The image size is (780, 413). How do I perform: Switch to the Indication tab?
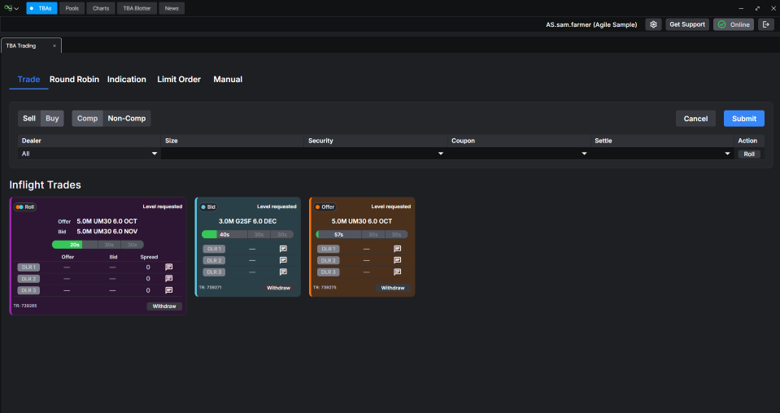pyautogui.click(x=127, y=79)
